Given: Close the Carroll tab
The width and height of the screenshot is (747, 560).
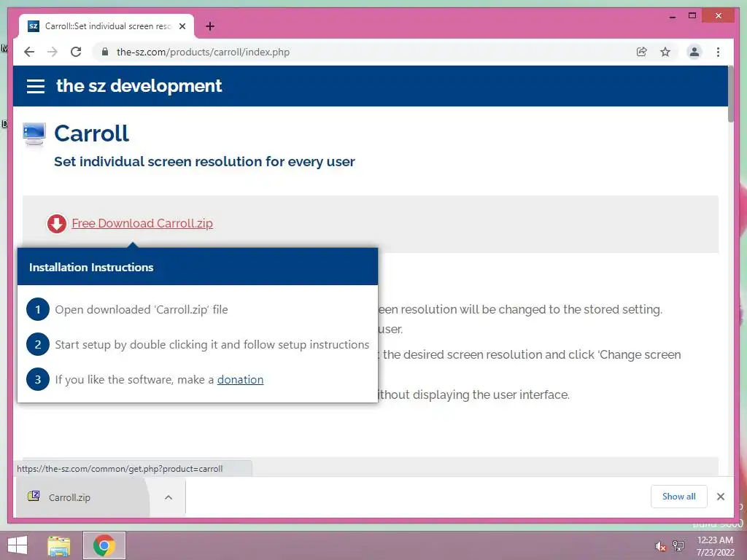Looking at the screenshot, I should click(182, 26).
